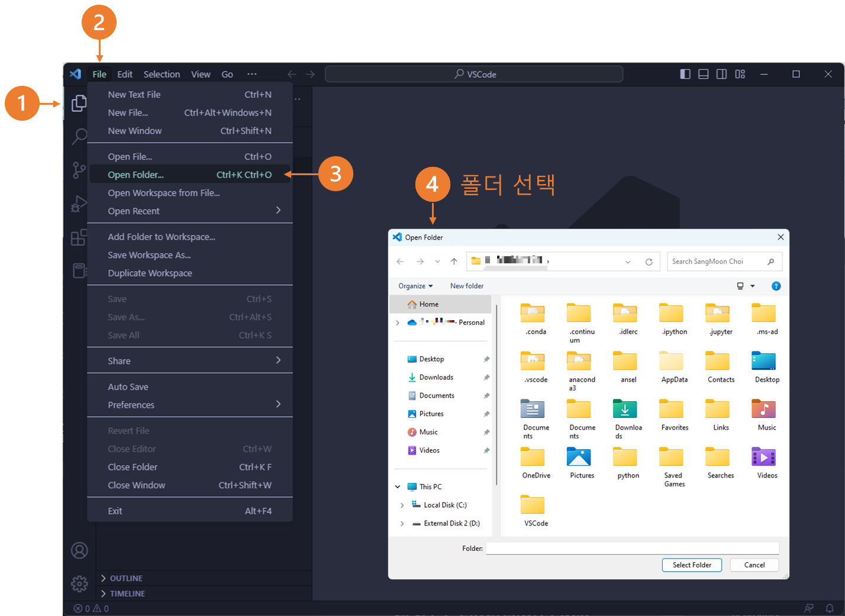Click the Select Folder button

pos(692,565)
